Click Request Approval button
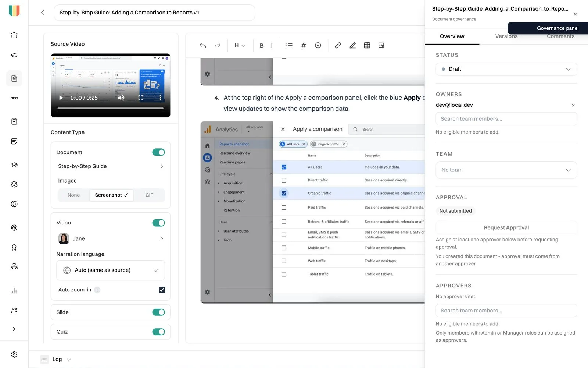The image size is (588, 368). (506, 227)
